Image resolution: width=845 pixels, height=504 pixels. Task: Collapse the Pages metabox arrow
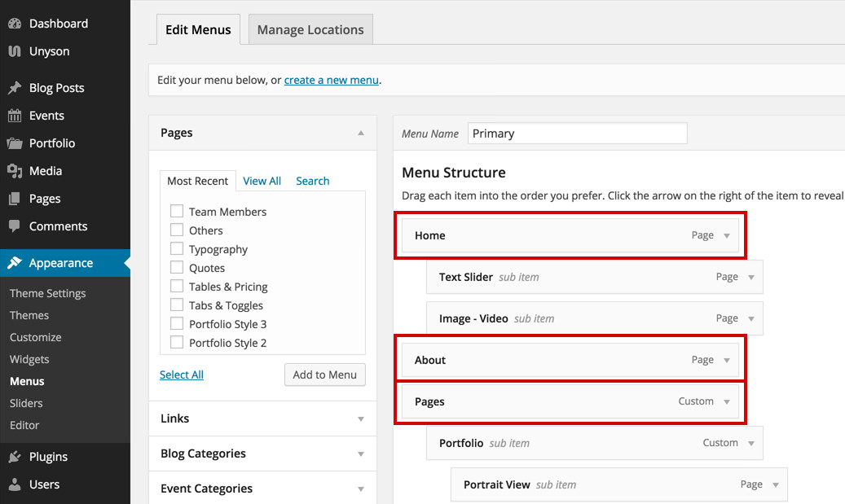pos(361,133)
